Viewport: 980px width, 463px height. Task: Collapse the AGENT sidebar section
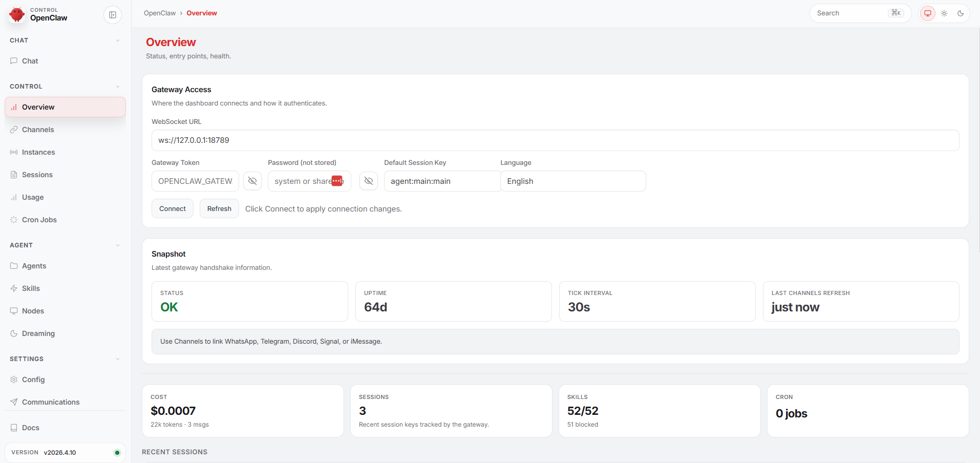pyautogui.click(x=118, y=245)
